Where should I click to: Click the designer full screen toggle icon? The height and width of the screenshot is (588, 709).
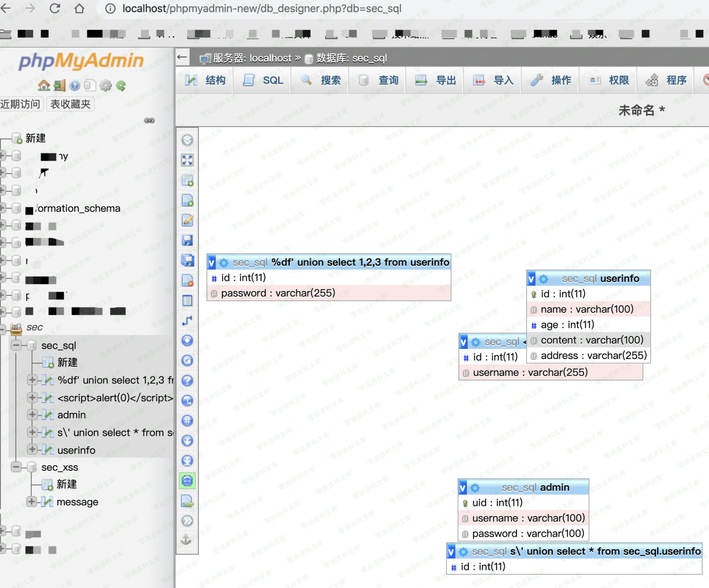187,160
